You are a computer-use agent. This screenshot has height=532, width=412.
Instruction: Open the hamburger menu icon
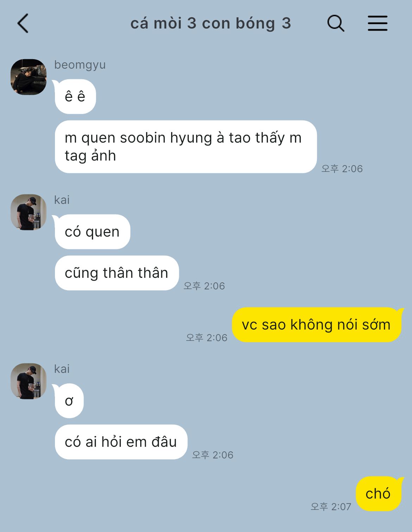pyautogui.click(x=377, y=23)
